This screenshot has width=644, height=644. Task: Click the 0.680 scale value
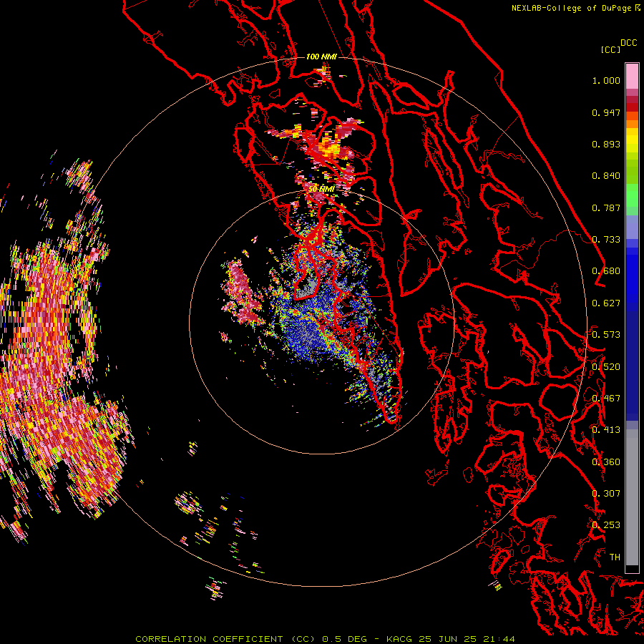(x=606, y=271)
